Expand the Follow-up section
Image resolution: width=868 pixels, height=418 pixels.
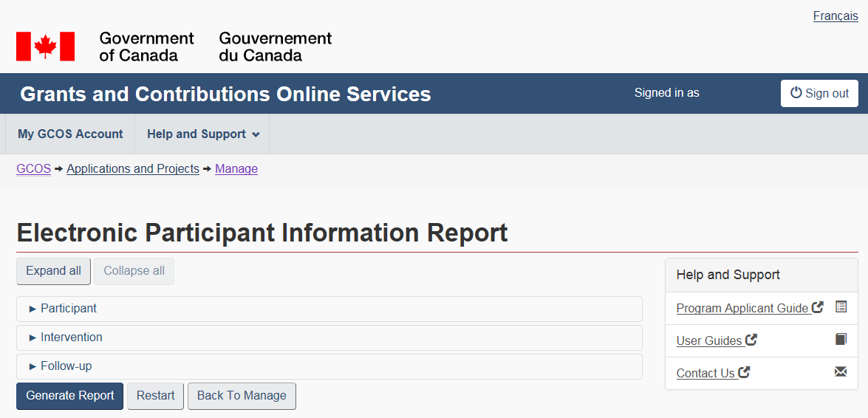pyautogui.click(x=66, y=366)
